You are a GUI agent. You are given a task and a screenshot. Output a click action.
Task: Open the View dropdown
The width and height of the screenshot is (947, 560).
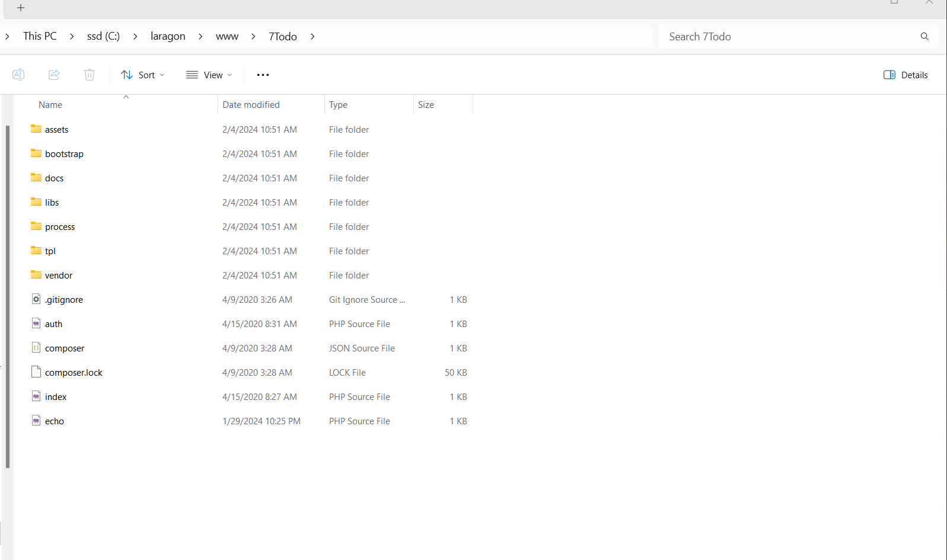[x=209, y=75]
